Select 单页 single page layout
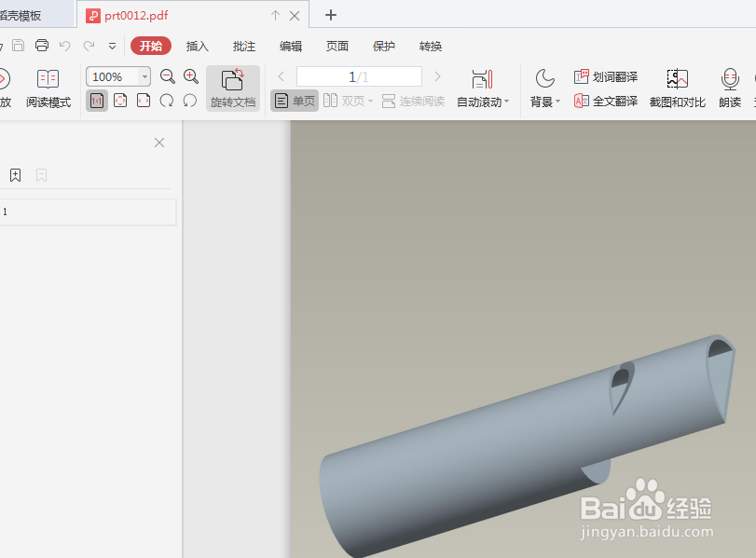This screenshot has height=558, width=756. click(295, 101)
